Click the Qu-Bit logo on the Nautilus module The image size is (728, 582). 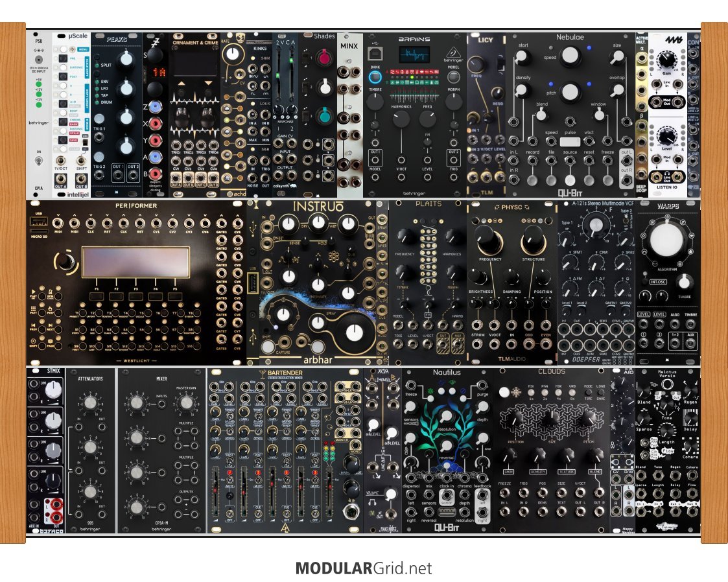[x=447, y=527]
